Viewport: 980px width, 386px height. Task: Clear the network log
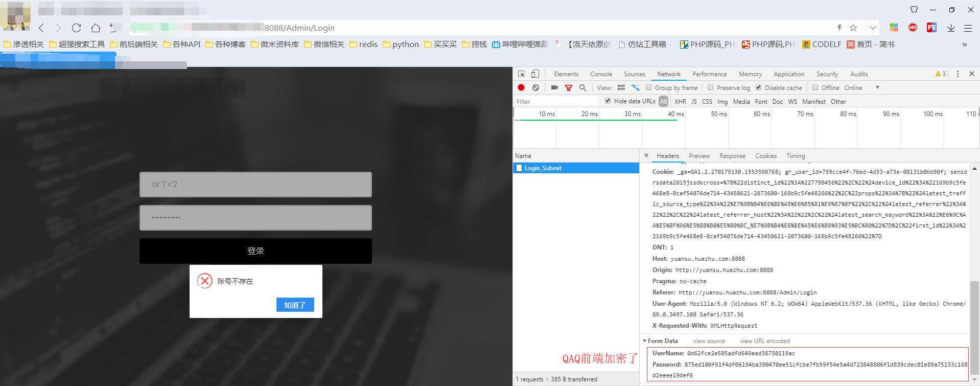535,88
